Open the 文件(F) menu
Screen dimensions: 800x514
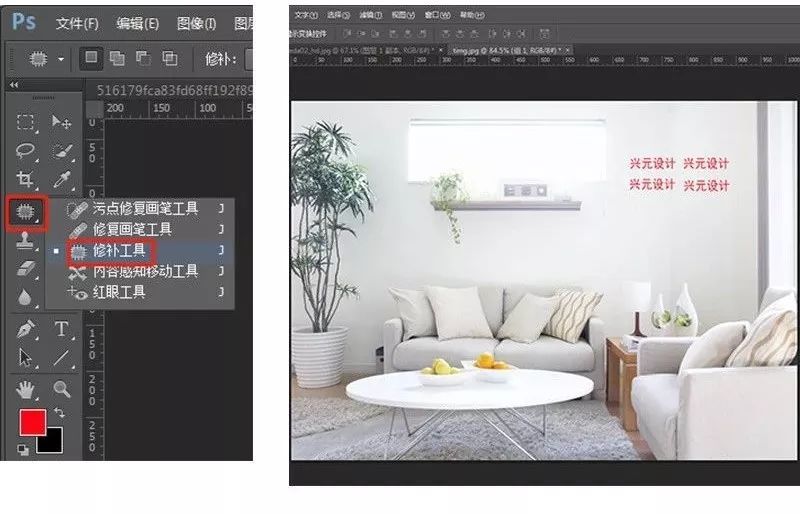77,23
